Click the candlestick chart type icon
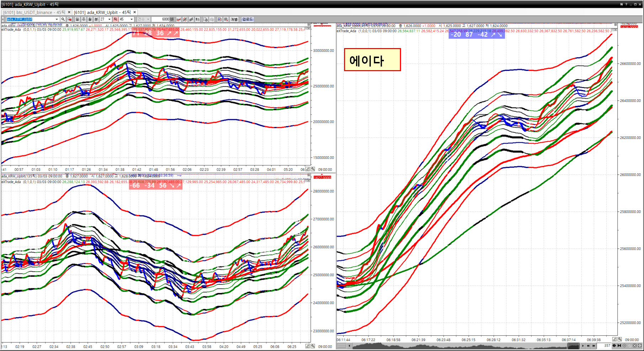Screen dimensions: 644x351 click(185, 19)
